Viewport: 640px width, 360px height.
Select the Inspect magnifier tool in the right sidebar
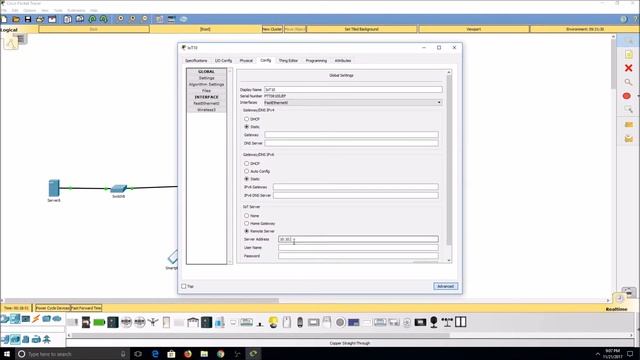click(x=629, y=82)
